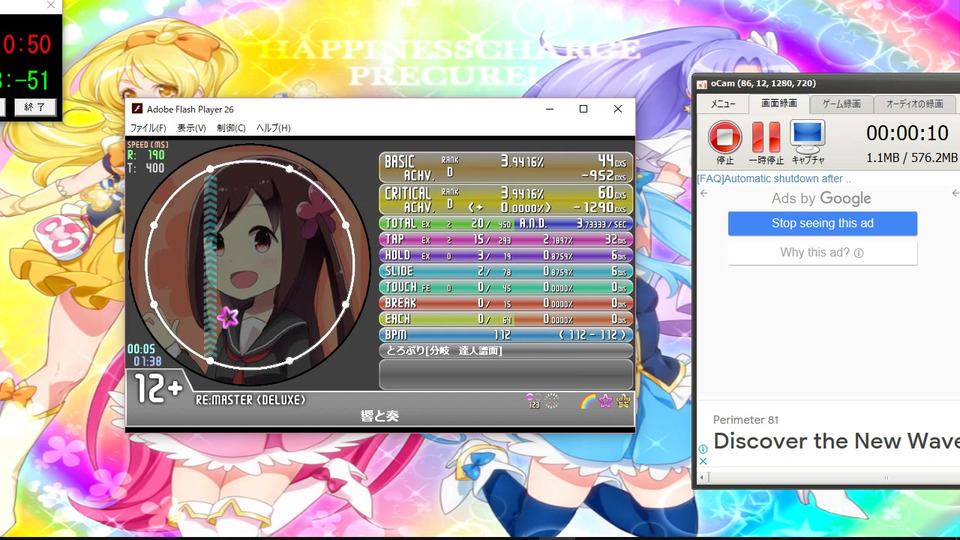Close the Perimeter 81 ad with the X icon
The width and height of the screenshot is (960, 540).
click(x=703, y=461)
